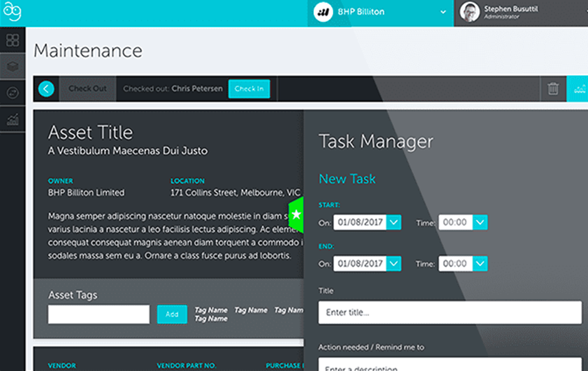This screenshot has height=371, width=588.
Task: Click the Enter title field
Action: [x=450, y=312]
